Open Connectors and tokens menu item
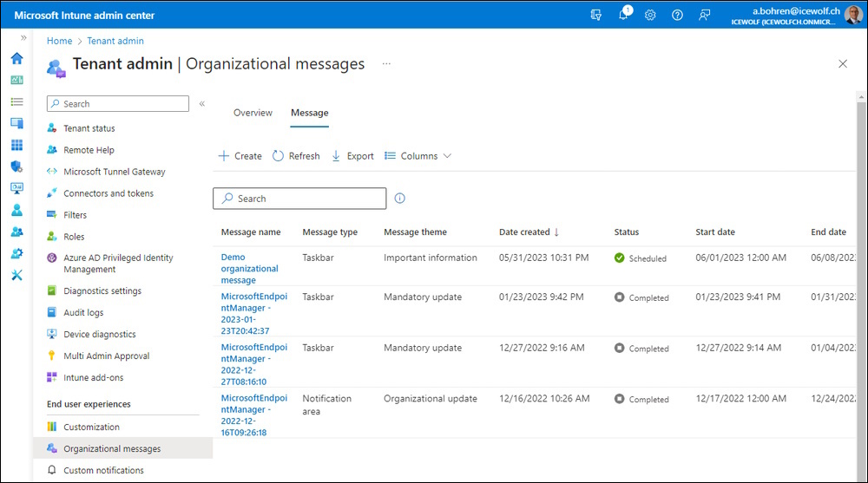 (108, 193)
